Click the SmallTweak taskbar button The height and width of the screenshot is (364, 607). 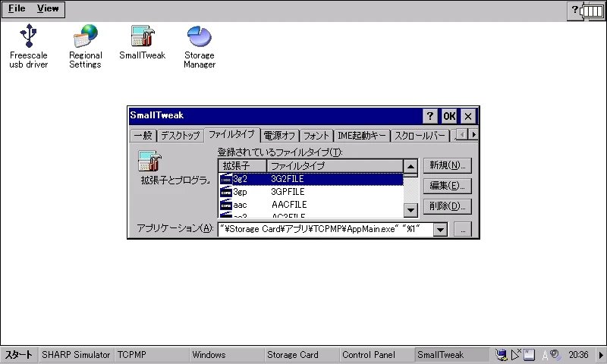click(451, 355)
